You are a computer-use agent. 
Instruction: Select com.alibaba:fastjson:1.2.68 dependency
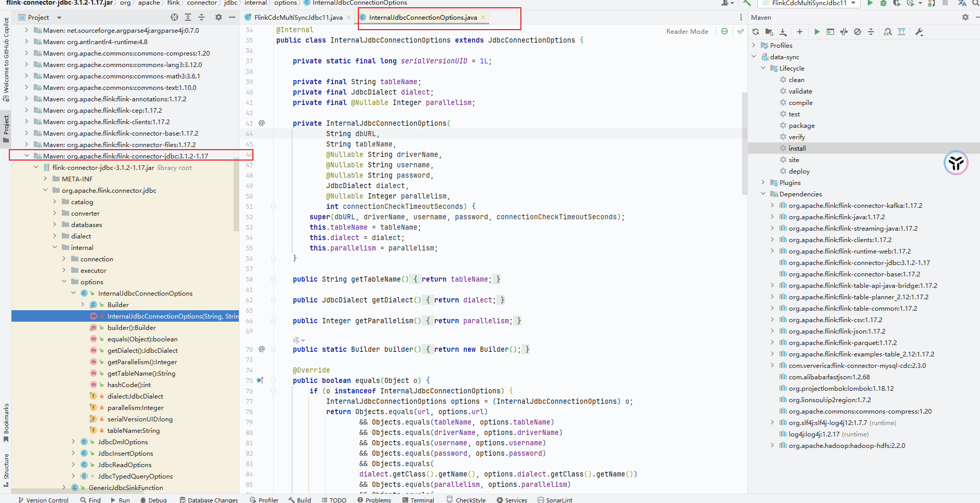tap(829, 377)
